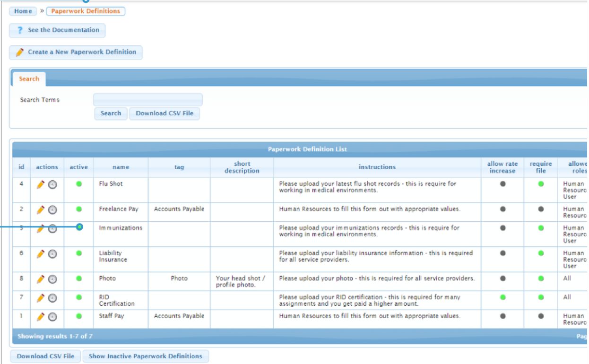Click the active column header
The width and height of the screenshot is (589, 364).
78,167
